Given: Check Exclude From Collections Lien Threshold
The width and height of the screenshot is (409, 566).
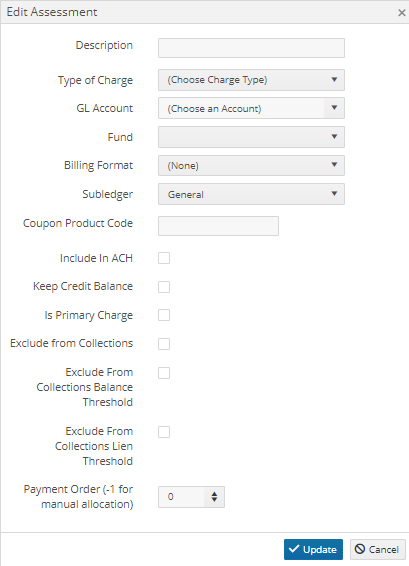Looking at the screenshot, I should click(x=164, y=432).
